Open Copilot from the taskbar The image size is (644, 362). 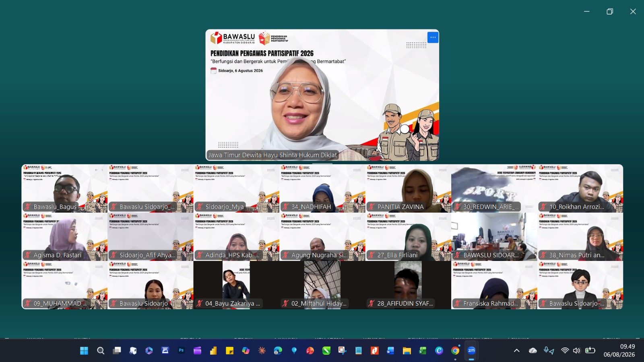tap(246, 351)
